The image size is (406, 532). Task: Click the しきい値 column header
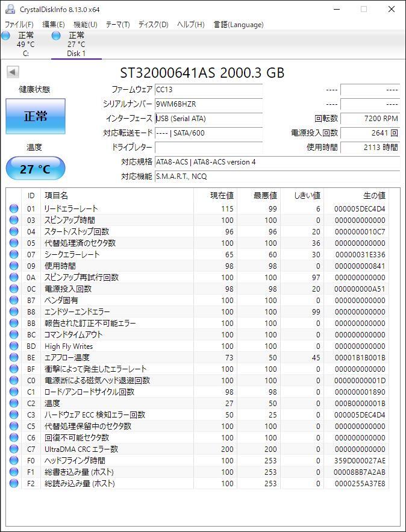tap(302, 196)
